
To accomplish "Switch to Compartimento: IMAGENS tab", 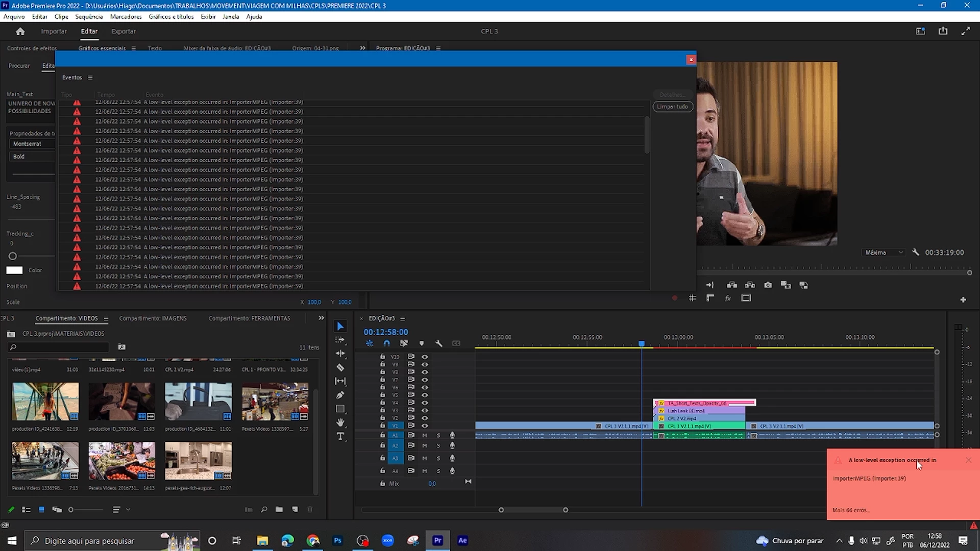I will 153,318.
